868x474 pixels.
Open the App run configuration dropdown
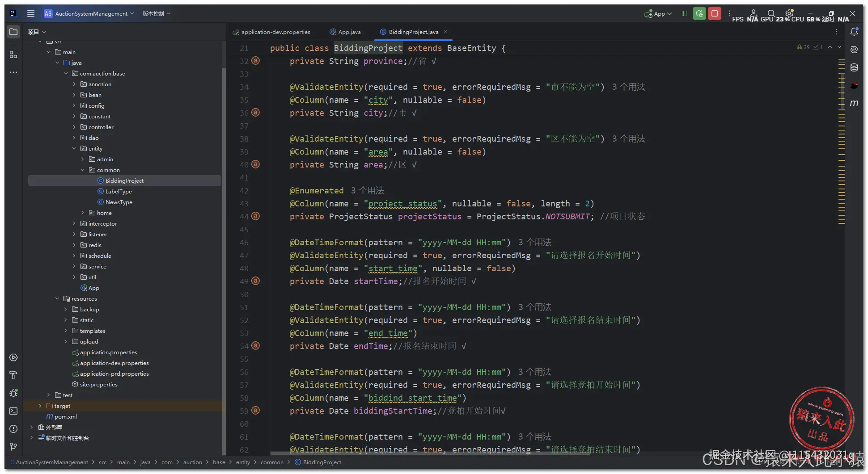(x=658, y=13)
